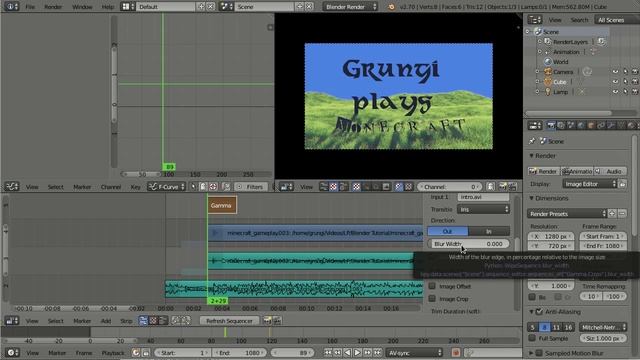The width and height of the screenshot is (640, 360).
Task: Open the F-Curve mode dropdown
Action: pos(167,187)
